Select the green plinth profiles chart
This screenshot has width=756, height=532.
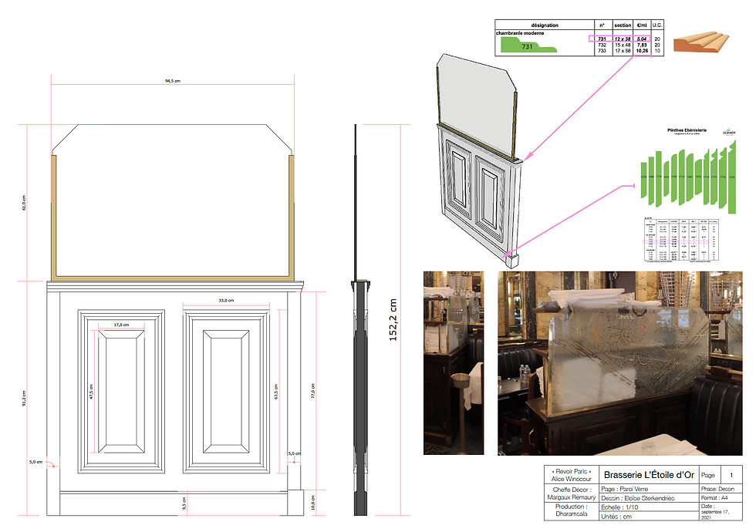(688, 177)
